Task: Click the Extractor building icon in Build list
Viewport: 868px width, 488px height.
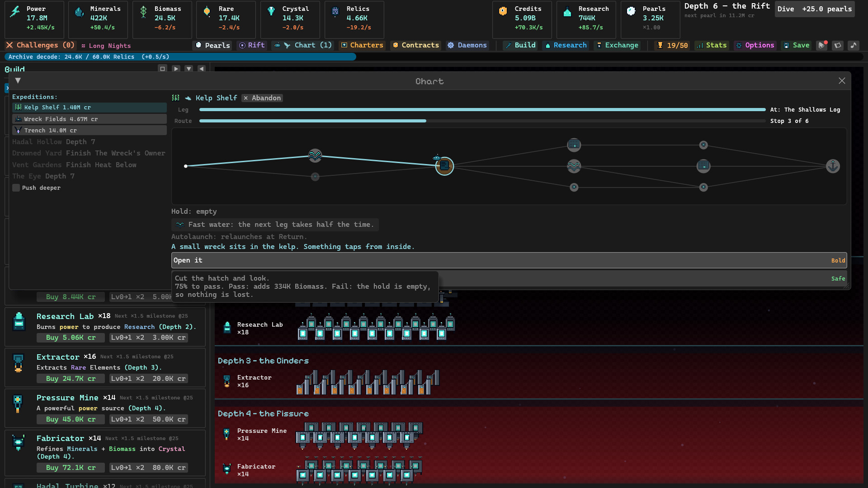Action: [19, 363]
